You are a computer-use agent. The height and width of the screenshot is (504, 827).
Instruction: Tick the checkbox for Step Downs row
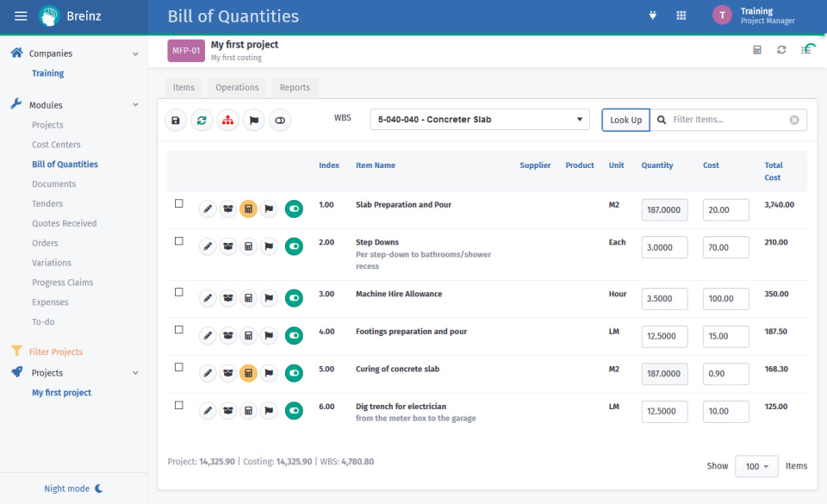click(178, 242)
